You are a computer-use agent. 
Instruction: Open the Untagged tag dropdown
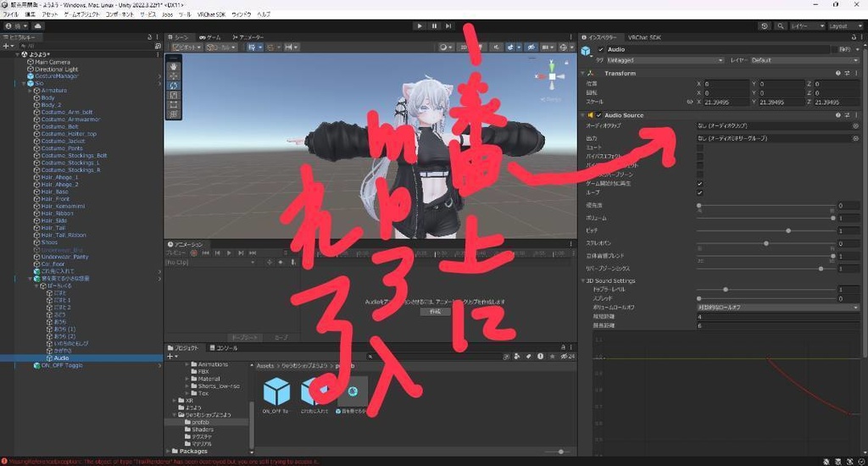coord(665,60)
